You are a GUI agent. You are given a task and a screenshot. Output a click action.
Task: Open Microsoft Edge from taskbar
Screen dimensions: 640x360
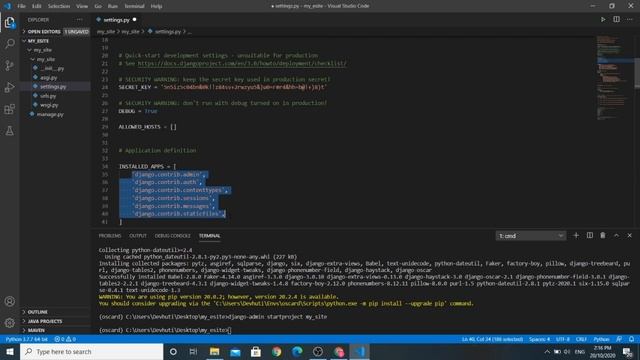coord(297,351)
